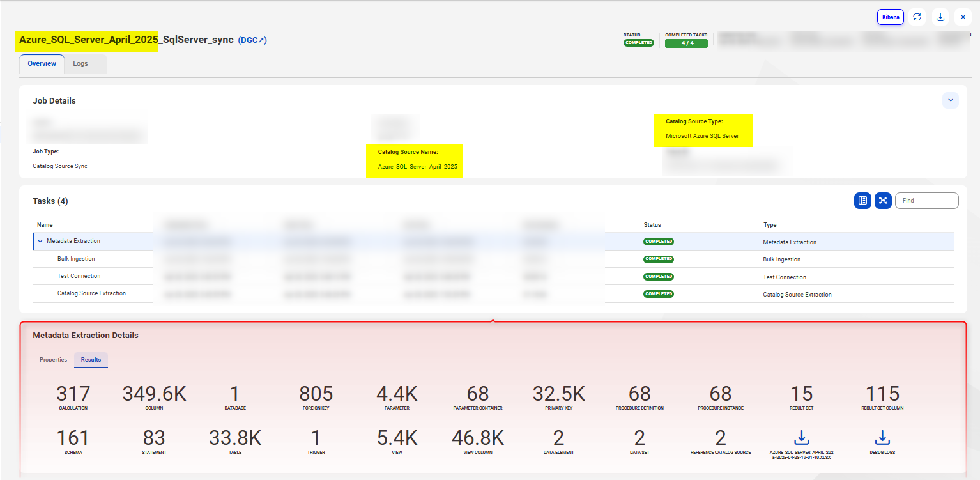
Task: Open the Properties tab
Action: click(x=54, y=360)
